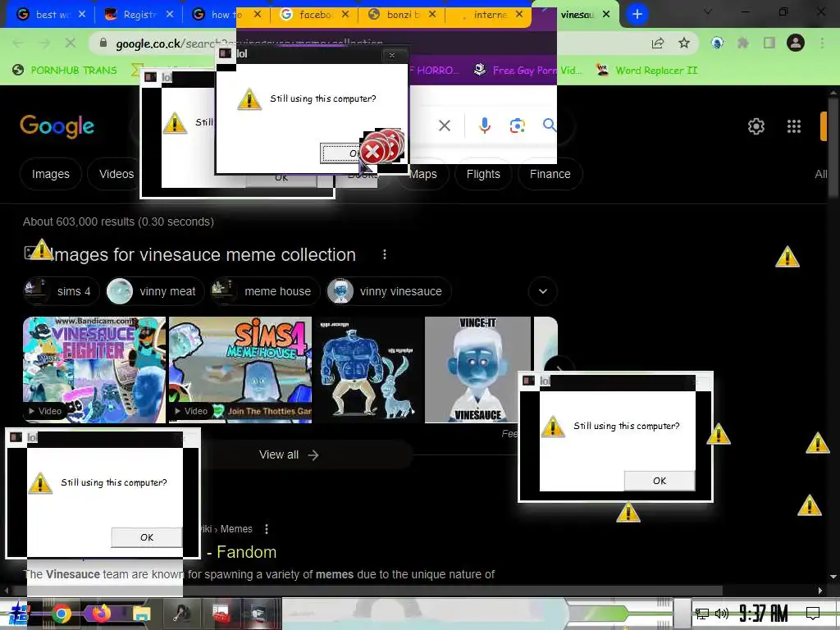Go to Google home via the logo
This screenshot has width=840, height=630.
(x=57, y=126)
